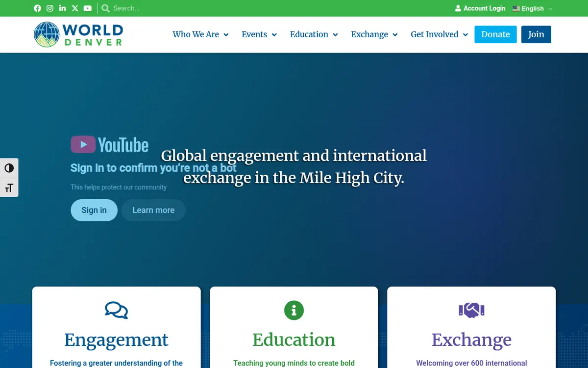Open the Education card heading
Viewport: 588px width, 368px height.
[294, 340]
